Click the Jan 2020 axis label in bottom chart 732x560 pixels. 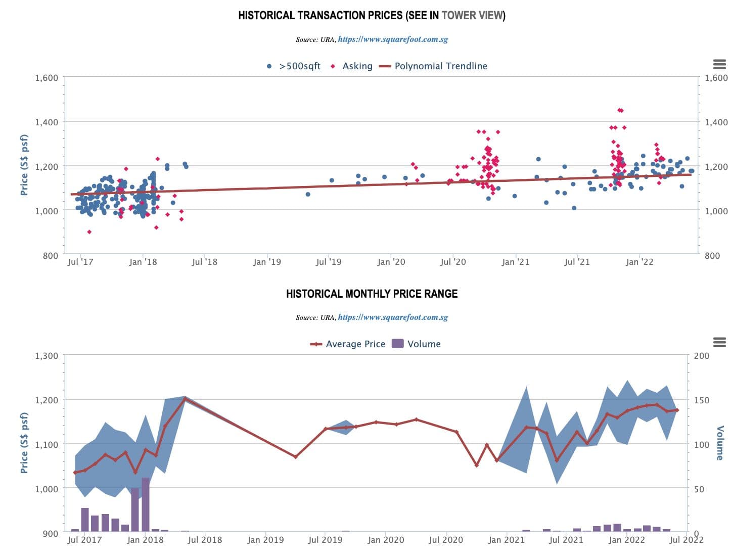386,540
